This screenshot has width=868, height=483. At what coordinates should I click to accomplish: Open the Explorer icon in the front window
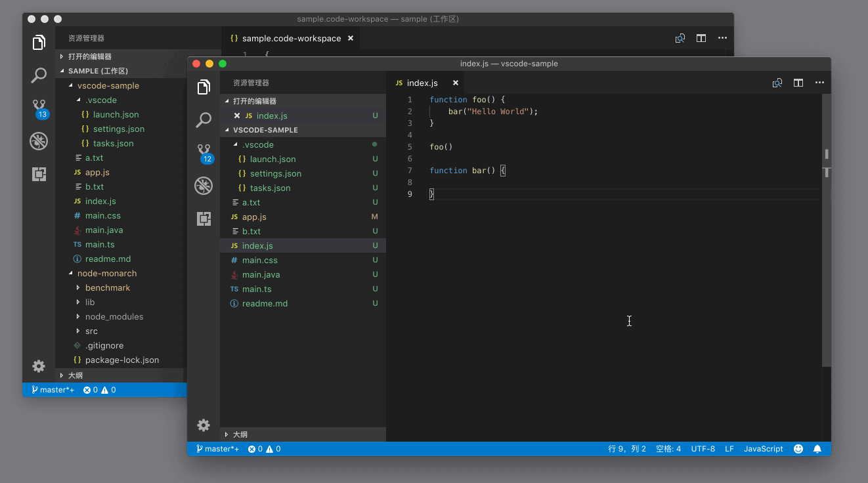[204, 86]
